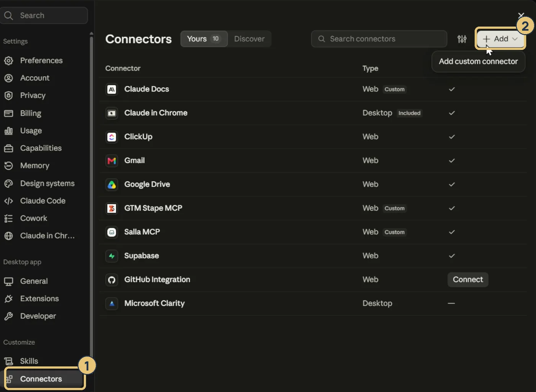536x392 pixels.
Task: Click the Search connectors input field
Action: (x=379, y=39)
